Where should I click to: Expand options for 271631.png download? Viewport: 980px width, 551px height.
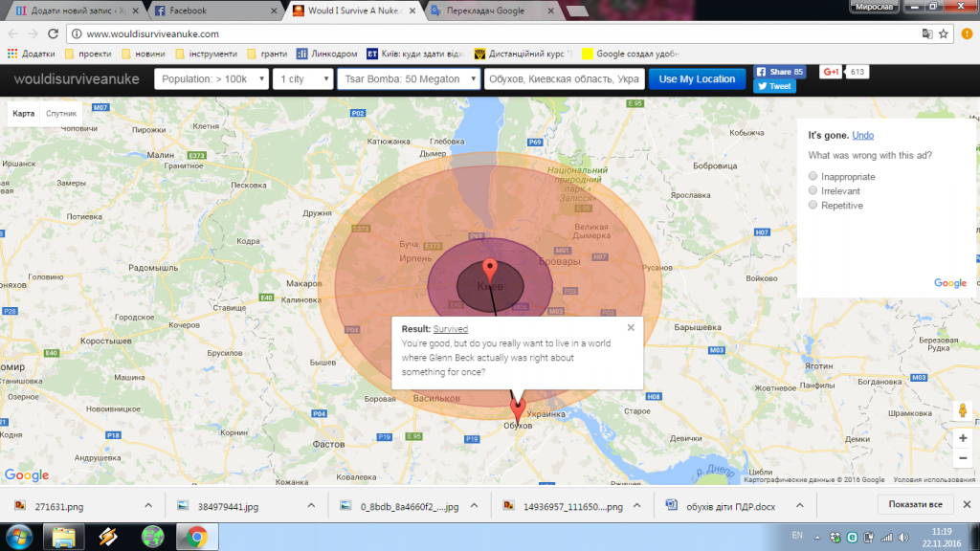[x=148, y=505]
